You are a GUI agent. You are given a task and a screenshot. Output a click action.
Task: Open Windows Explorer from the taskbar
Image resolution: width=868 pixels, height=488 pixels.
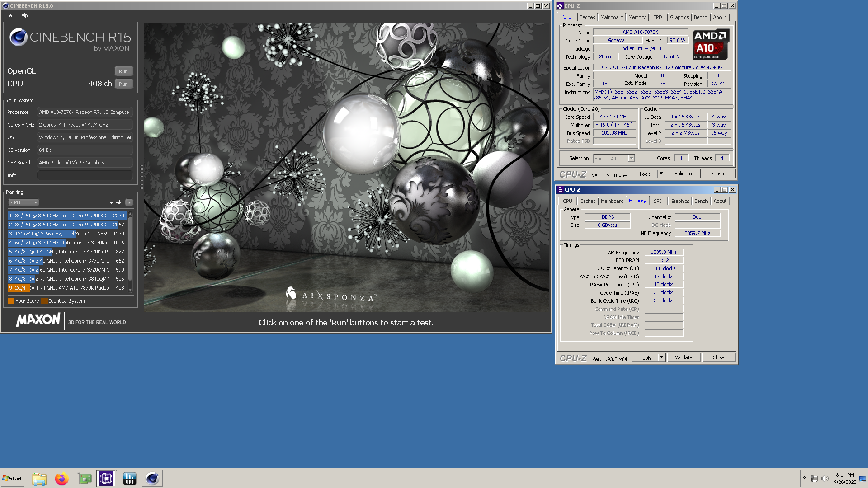point(39,479)
